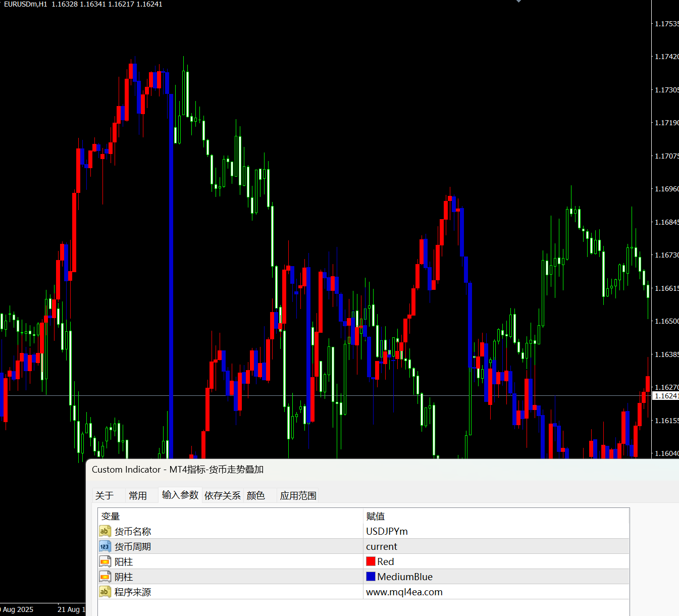Click the string icon beside 程序来源

pyautogui.click(x=105, y=592)
